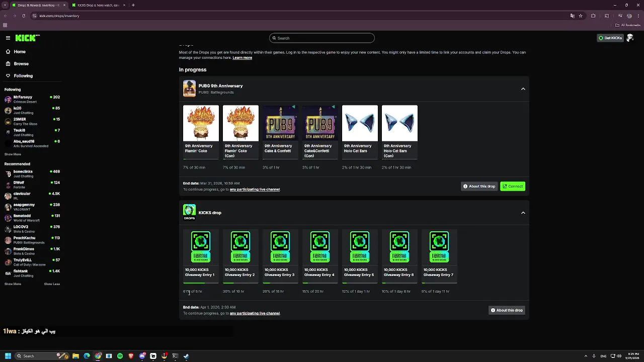
Task: Expand Show More under Recommended
Action: tap(13, 284)
